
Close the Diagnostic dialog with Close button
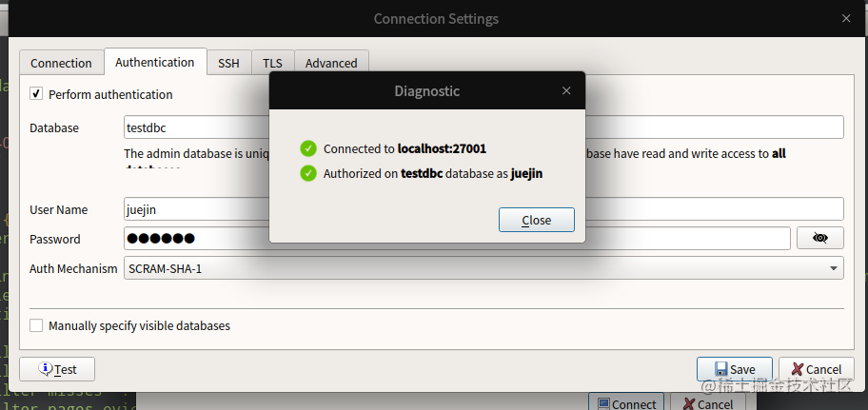click(x=537, y=220)
